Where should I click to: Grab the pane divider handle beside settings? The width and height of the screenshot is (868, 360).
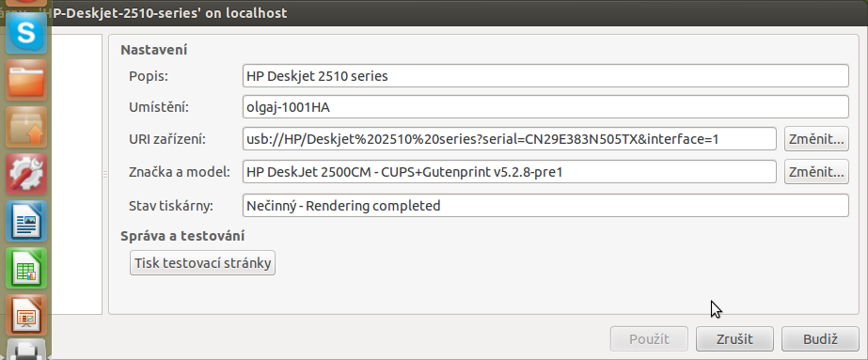tap(105, 175)
